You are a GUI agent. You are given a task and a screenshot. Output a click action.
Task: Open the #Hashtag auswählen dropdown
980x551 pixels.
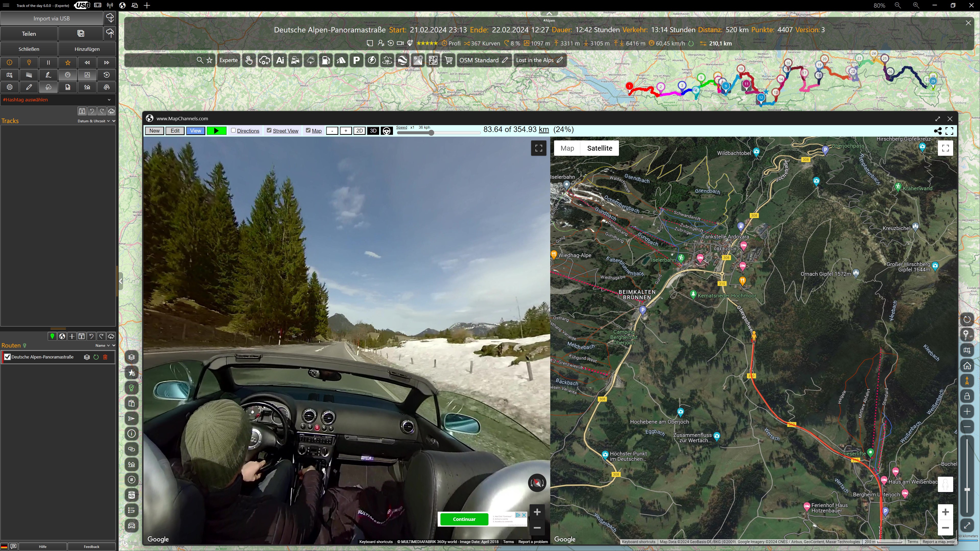57,100
